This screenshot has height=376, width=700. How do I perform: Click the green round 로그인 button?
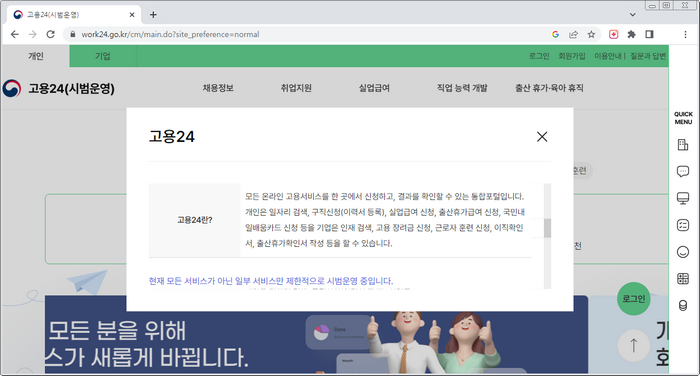coord(633,299)
